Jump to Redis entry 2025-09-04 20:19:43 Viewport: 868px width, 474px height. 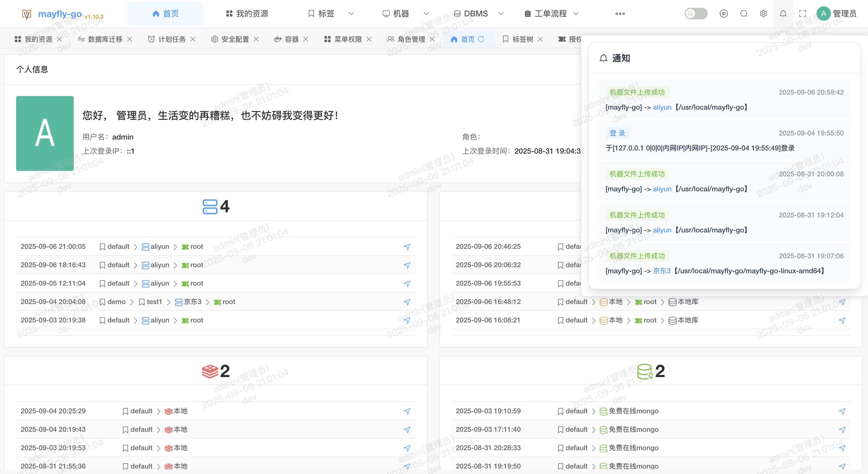pos(407,430)
